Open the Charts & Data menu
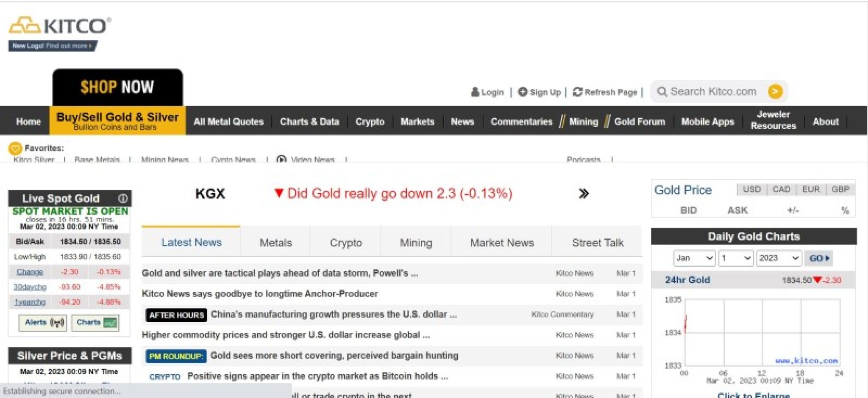The height and width of the screenshot is (398, 868). click(309, 122)
